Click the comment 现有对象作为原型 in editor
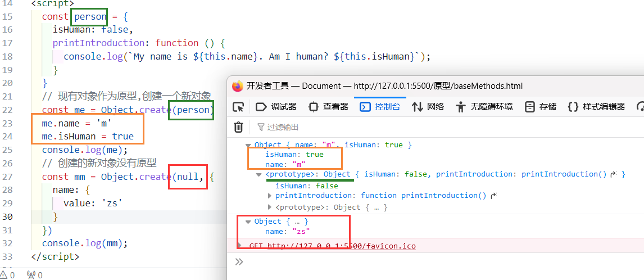Viewport: 644px width, 280px height. pos(126,97)
